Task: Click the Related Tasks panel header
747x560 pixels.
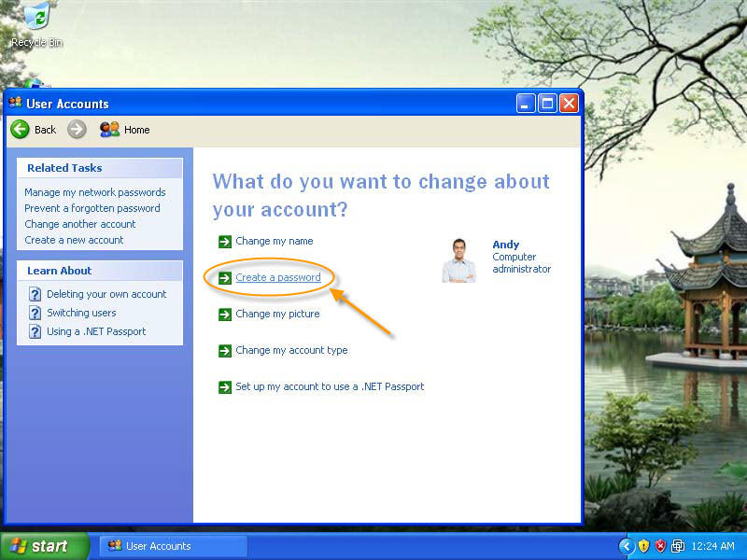Action: pos(100,168)
